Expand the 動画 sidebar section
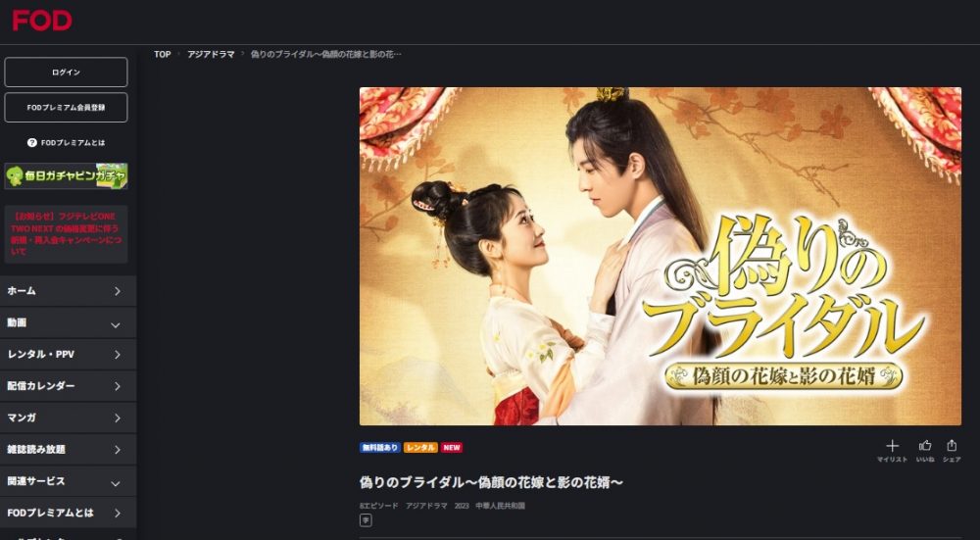This screenshot has width=980, height=540. point(69,323)
